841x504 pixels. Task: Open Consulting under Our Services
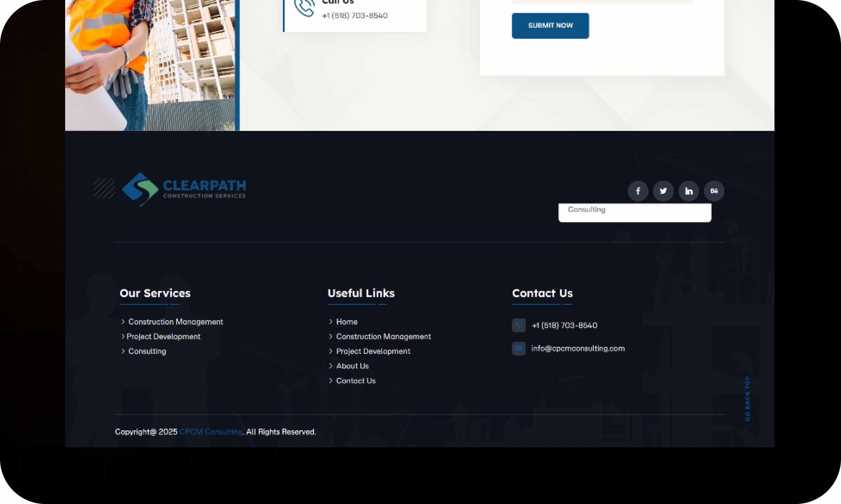click(x=147, y=351)
